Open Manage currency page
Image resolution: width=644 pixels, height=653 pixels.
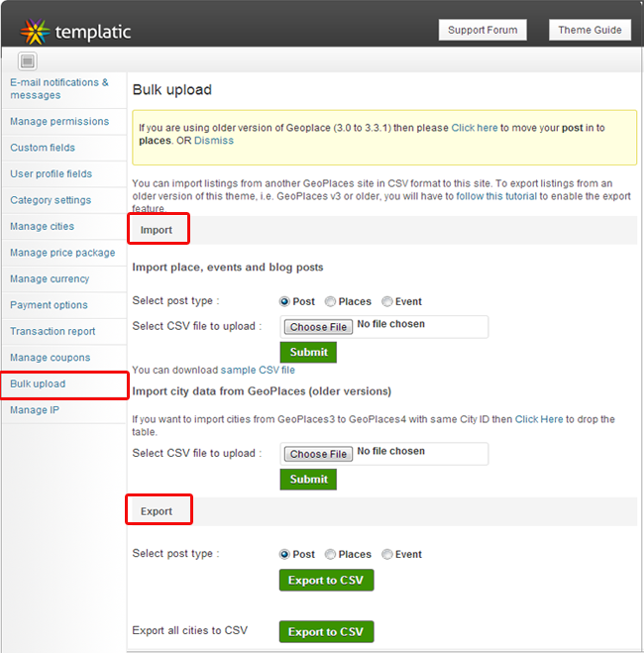tap(50, 278)
